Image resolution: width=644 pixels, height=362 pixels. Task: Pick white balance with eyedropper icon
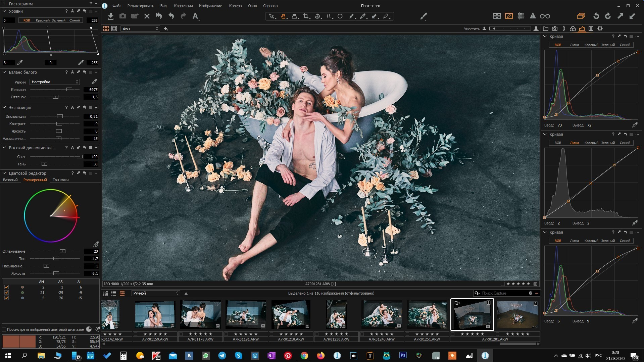point(94,82)
